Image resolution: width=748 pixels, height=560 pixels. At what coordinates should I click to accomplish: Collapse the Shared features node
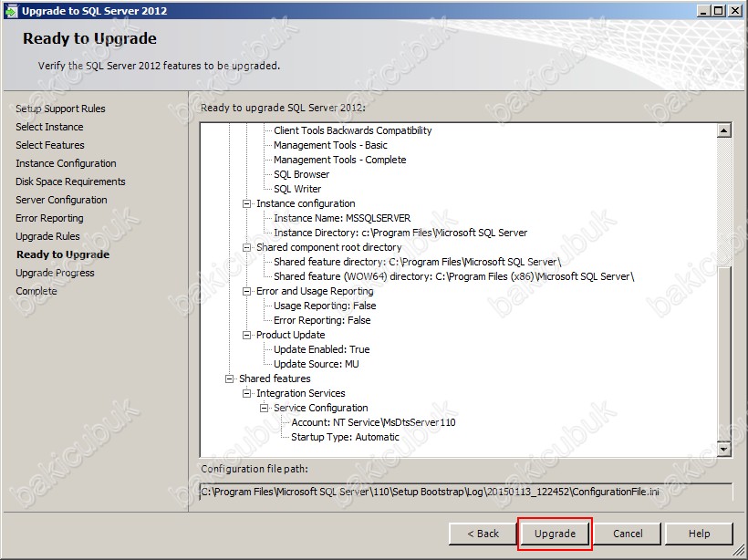(x=230, y=379)
